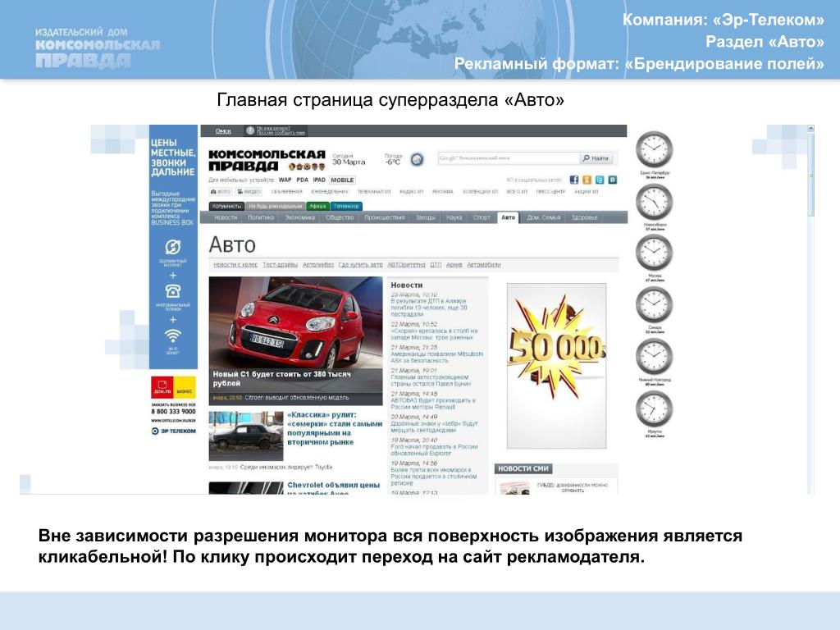This screenshot has height=630, width=840.
Task: Open the green Афиша tab
Action: pos(317,206)
